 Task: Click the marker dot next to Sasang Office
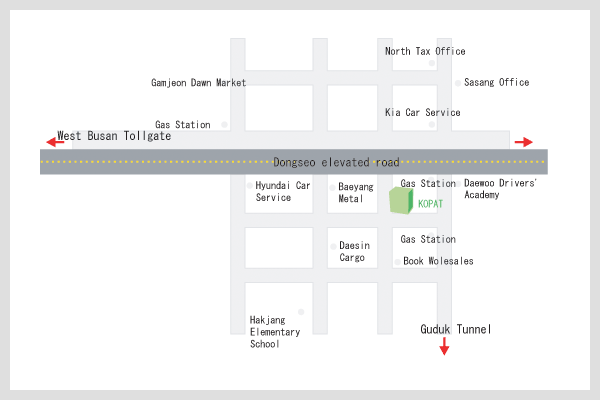458,83
